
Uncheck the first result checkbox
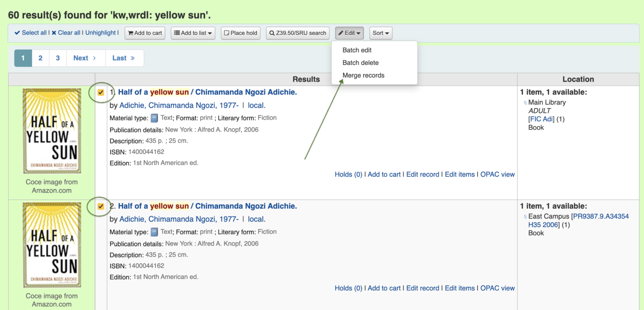click(x=101, y=92)
